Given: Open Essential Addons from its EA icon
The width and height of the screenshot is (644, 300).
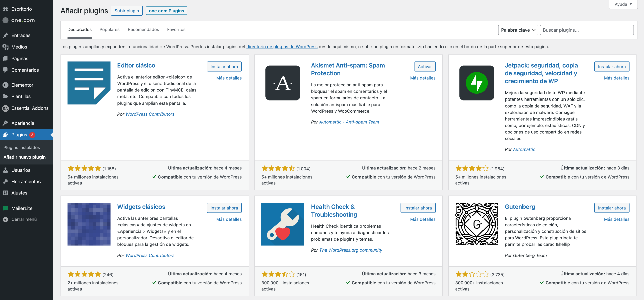Looking at the screenshot, I should point(6,108).
